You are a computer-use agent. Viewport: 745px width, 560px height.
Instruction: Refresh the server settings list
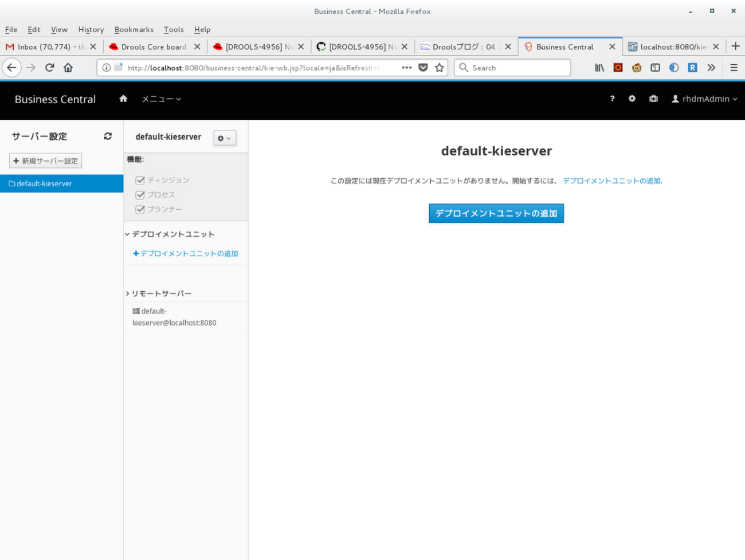pos(108,136)
